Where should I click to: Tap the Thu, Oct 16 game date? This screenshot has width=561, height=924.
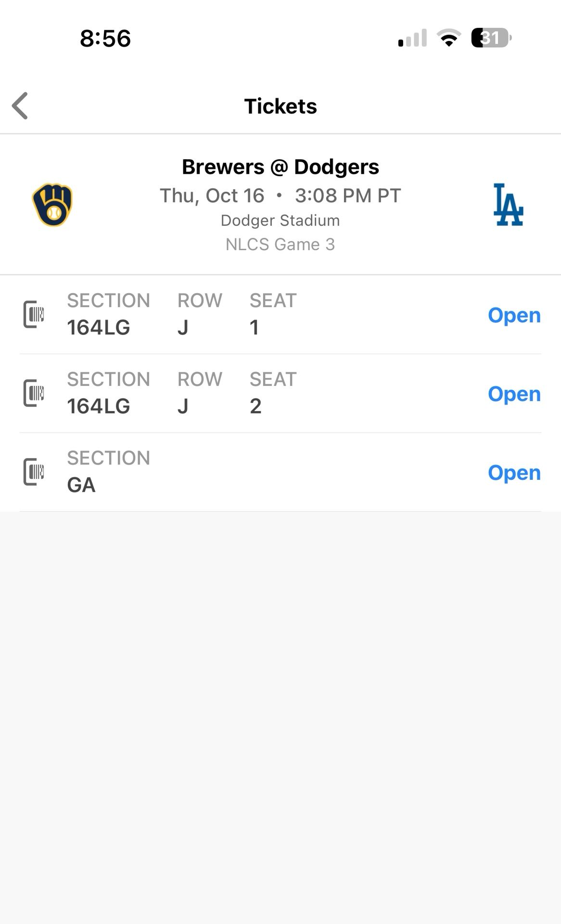[x=212, y=196]
